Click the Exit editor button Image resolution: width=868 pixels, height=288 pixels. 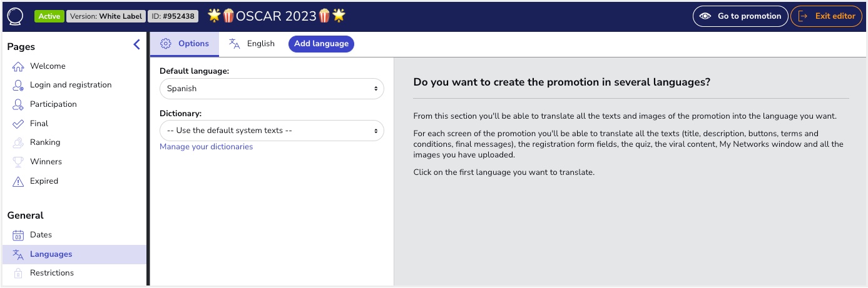pyautogui.click(x=826, y=16)
